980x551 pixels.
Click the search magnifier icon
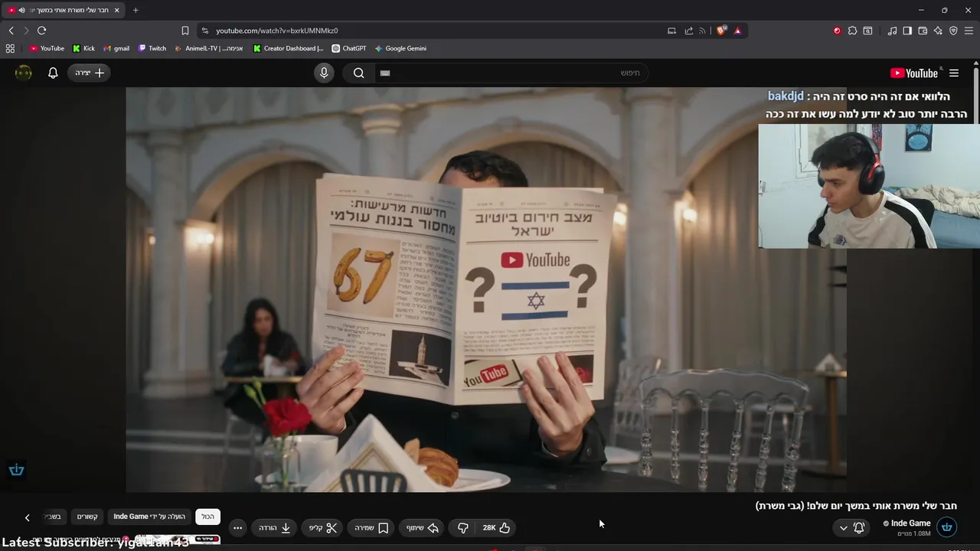coord(358,73)
